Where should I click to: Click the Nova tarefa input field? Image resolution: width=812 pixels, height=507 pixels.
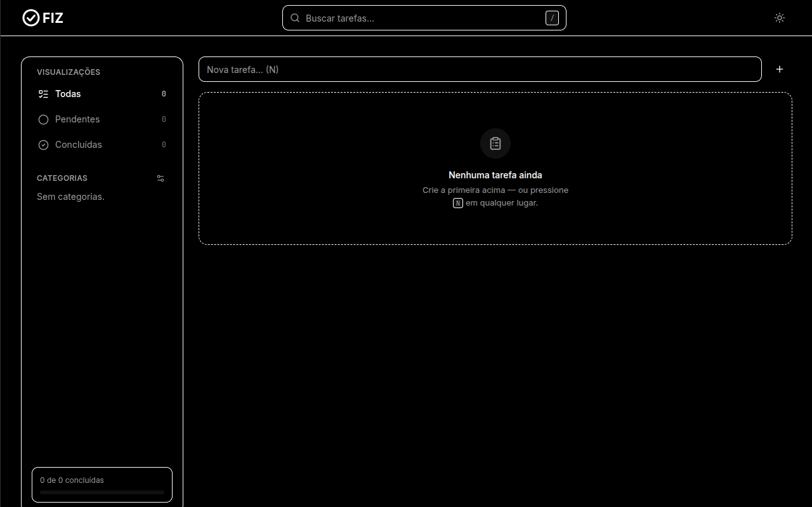pos(480,69)
